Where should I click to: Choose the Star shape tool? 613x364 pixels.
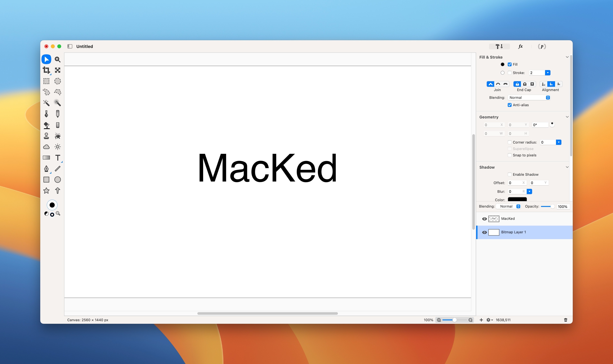coord(46,191)
